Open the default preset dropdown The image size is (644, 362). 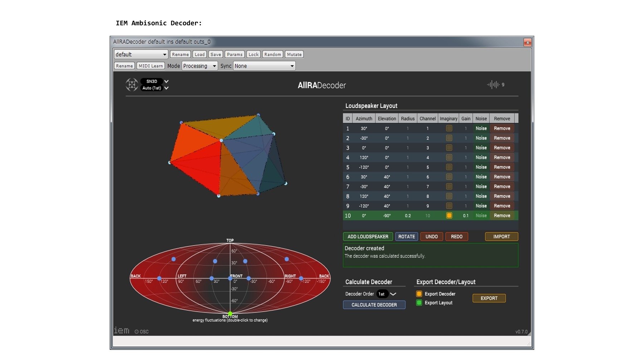pyautogui.click(x=141, y=54)
